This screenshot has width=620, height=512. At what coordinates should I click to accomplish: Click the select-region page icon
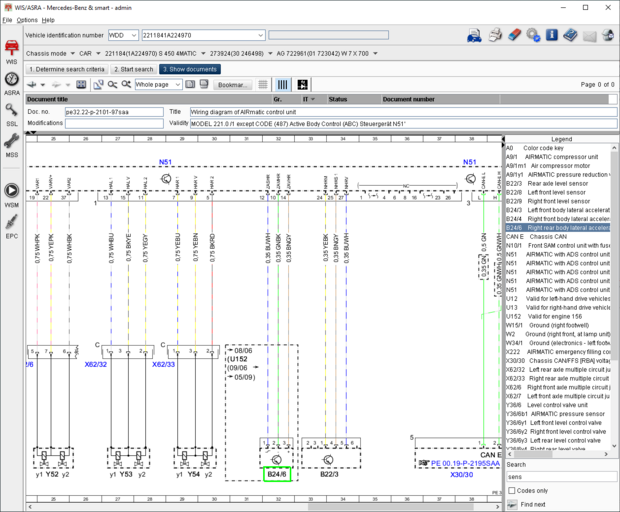pos(98,85)
